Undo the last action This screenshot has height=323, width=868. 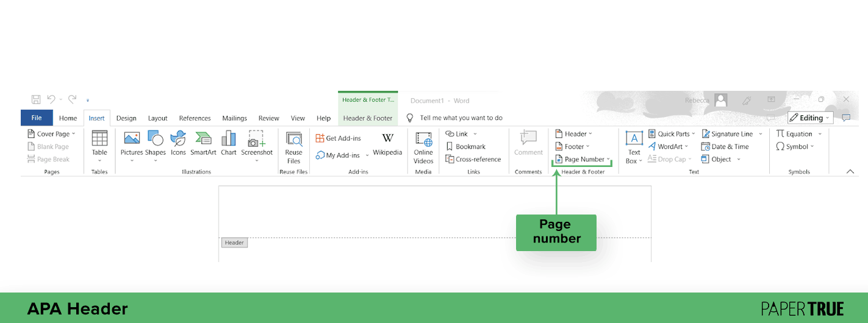pyautogui.click(x=51, y=99)
